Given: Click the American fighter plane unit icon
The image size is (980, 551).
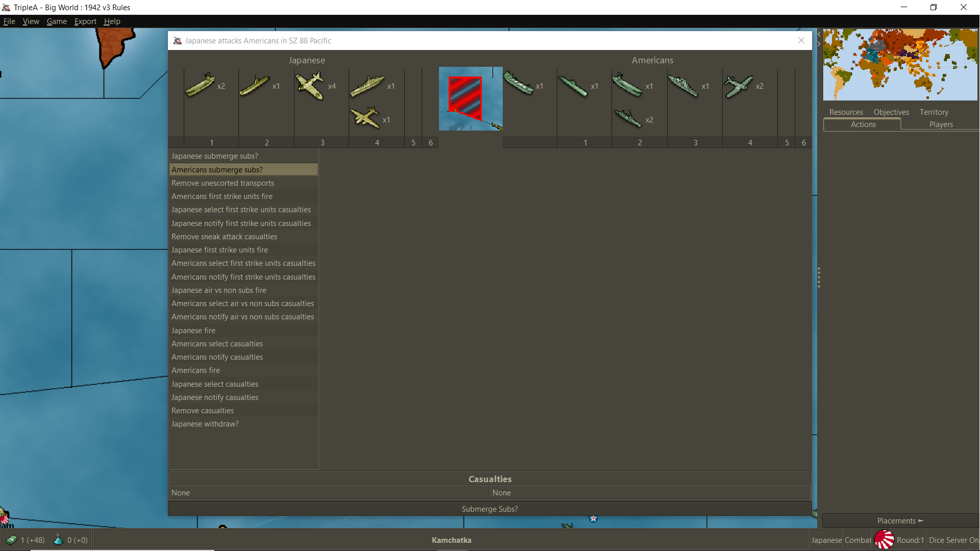Looking at the screenshot, I should pyautogui.click(x=739, y=86).
